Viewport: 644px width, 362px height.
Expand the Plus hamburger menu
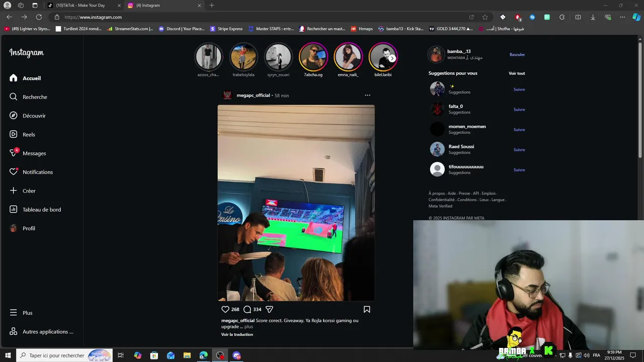[21, 313]
